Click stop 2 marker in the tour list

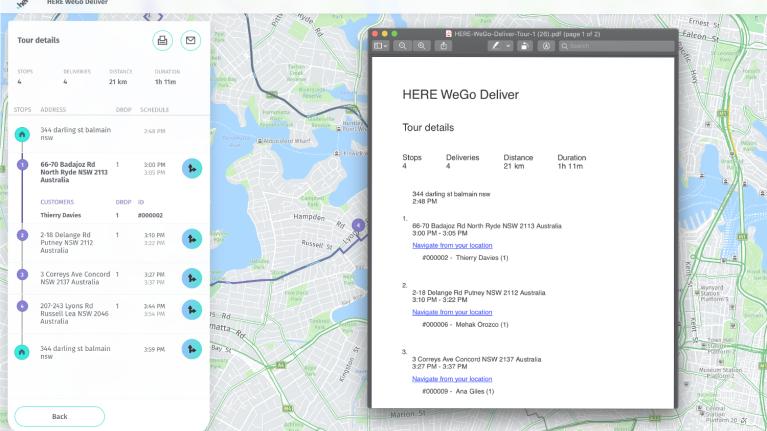tap(22, 235)
